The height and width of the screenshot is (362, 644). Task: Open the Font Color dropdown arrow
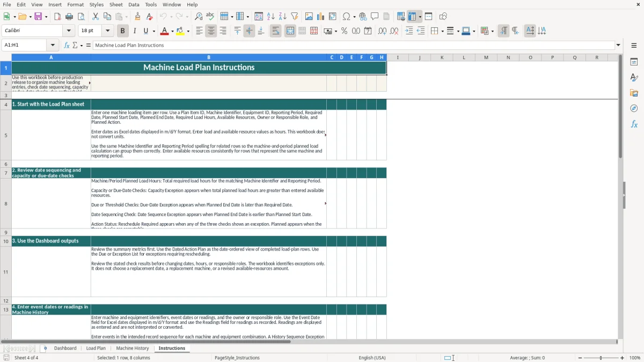point(172,31)
